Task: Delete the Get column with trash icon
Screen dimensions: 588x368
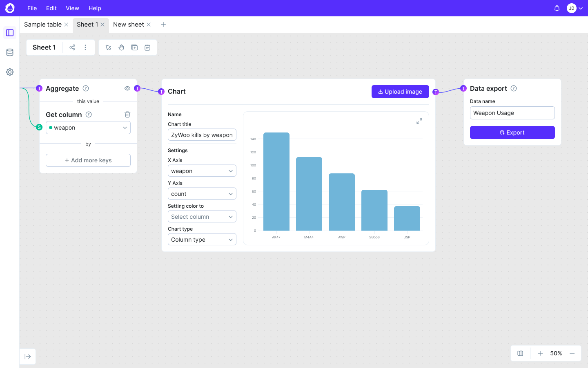Action: [x=127, y=114]
